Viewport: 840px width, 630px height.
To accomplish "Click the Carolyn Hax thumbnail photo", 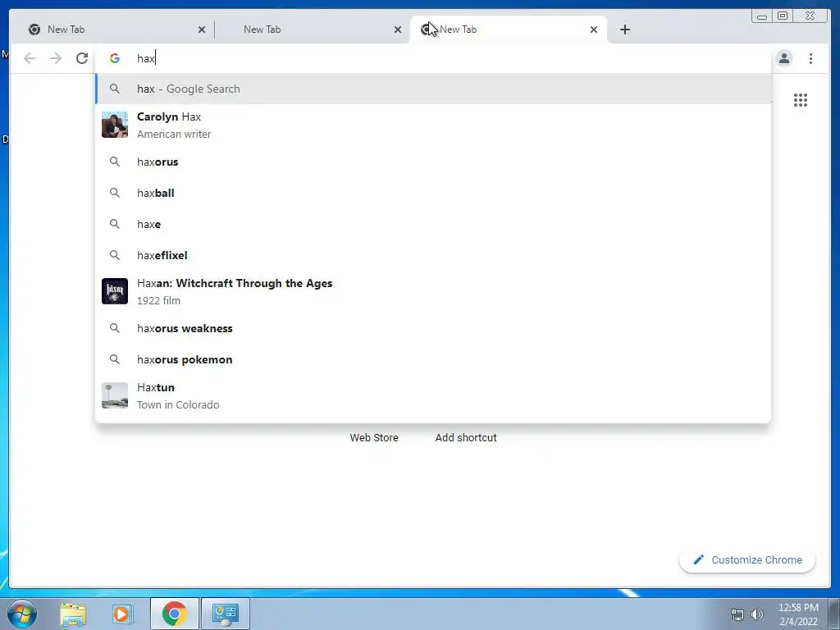I will point(115,125).
